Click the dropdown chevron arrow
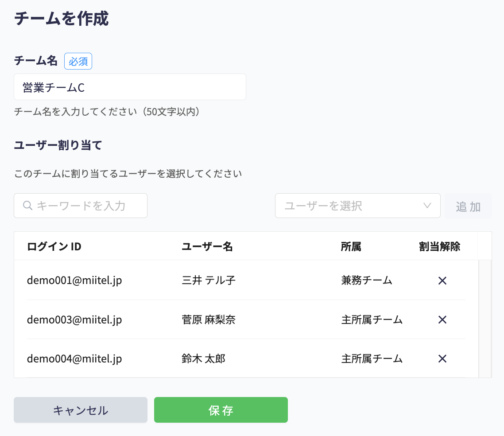Viewport: 504px width, 436px height. click(427, 206)
